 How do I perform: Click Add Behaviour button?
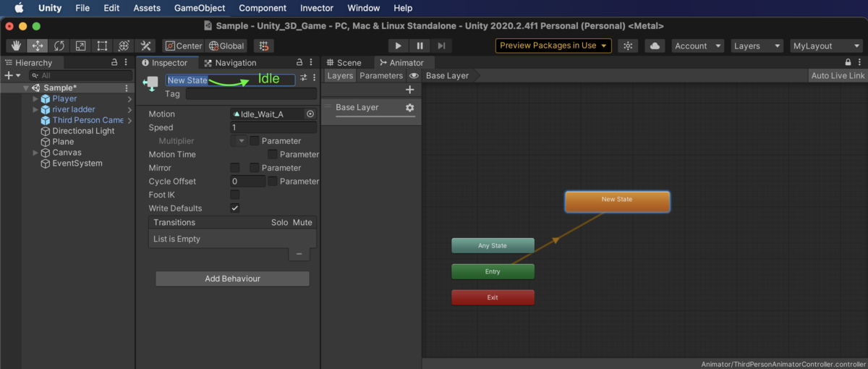232,279
